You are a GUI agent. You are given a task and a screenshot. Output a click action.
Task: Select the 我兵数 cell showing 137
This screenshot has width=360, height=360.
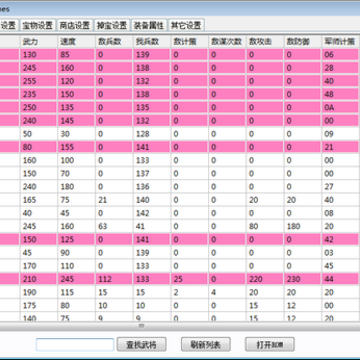(x=152, y=174)
